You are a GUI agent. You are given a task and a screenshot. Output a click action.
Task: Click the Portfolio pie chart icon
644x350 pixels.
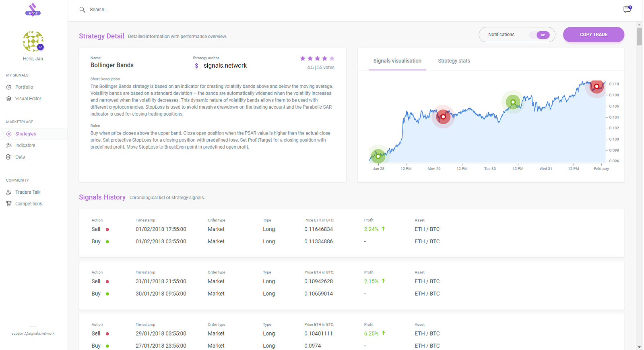[x=9, y=87]
